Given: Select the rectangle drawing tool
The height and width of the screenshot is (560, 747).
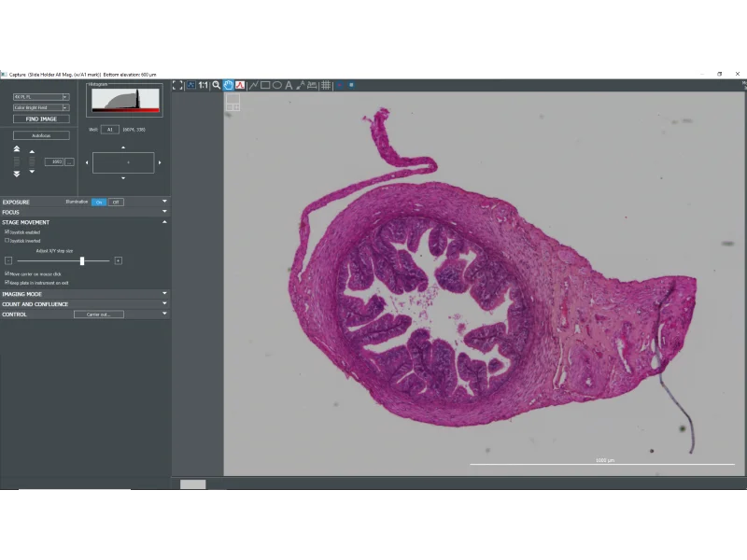Looking at the screenshot, I should coord(265,85).
